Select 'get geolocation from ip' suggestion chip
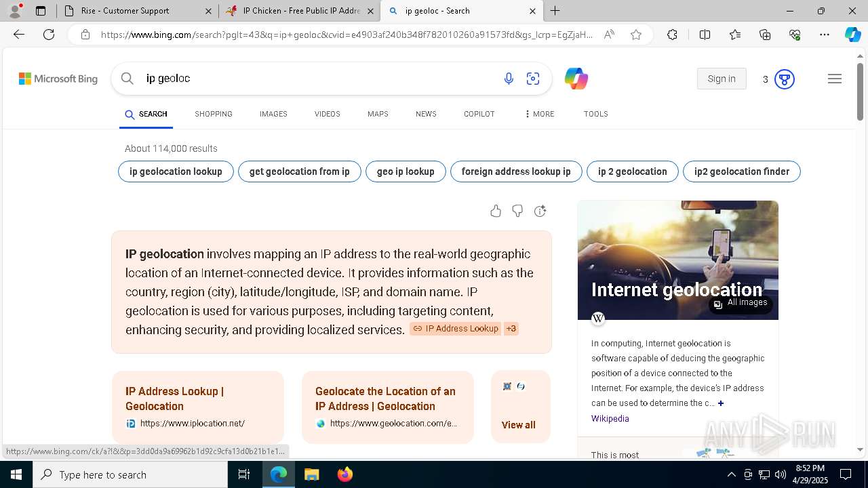 (x=299, y=171)
